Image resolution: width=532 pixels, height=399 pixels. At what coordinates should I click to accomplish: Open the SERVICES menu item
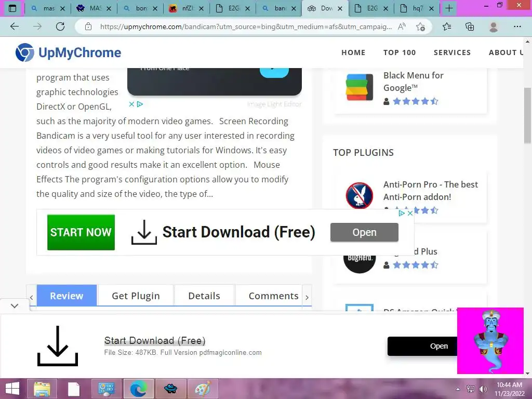[452, 52]
